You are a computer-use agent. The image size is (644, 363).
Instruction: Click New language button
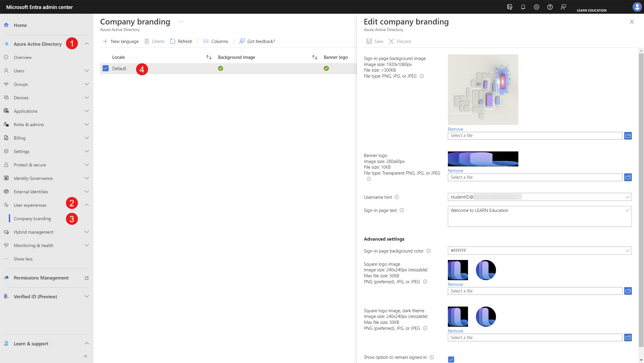[121, 41]
